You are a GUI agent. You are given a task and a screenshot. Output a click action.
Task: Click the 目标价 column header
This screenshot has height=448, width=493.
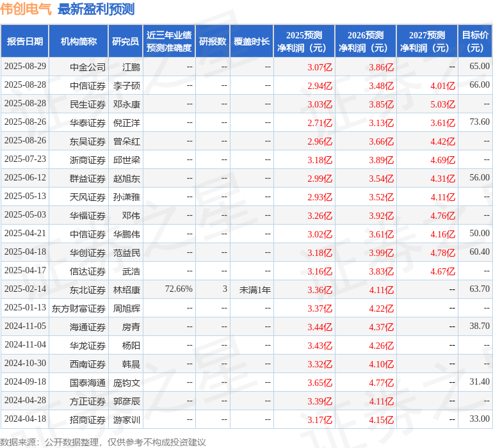(x=475, y=42)
